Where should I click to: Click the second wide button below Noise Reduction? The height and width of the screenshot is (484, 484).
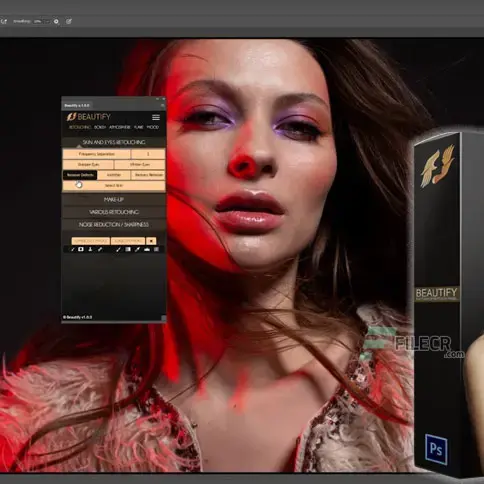tap(128, 241)
